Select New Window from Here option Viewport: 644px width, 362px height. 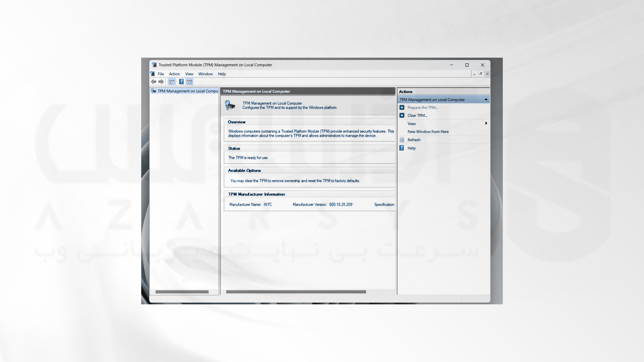(x=428, y=131)
